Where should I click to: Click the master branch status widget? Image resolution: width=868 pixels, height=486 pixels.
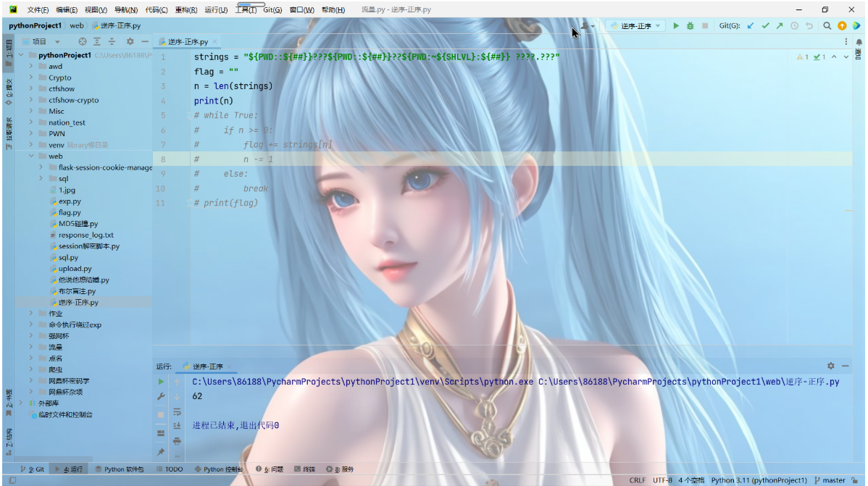(830, 480)
